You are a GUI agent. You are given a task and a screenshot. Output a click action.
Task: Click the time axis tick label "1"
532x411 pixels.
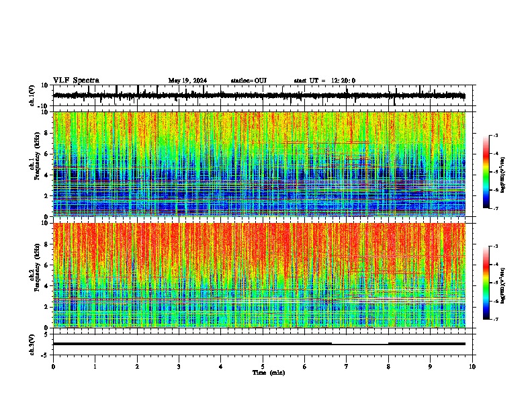95,367
